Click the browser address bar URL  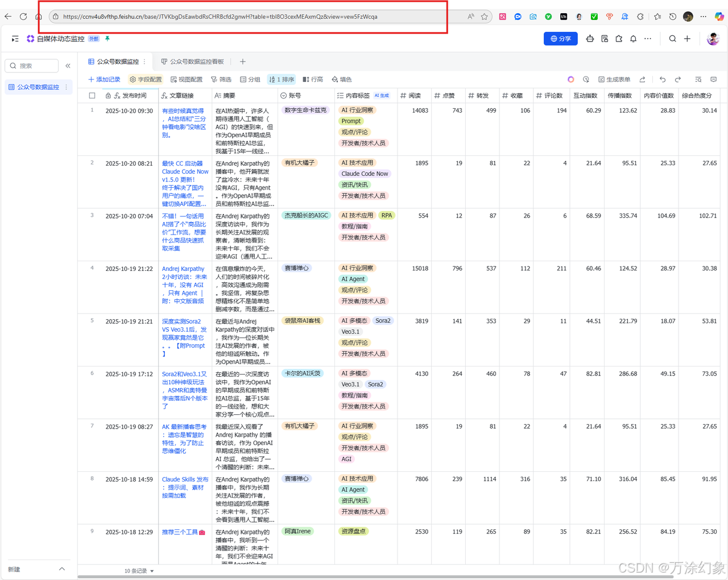coord(220,17)
